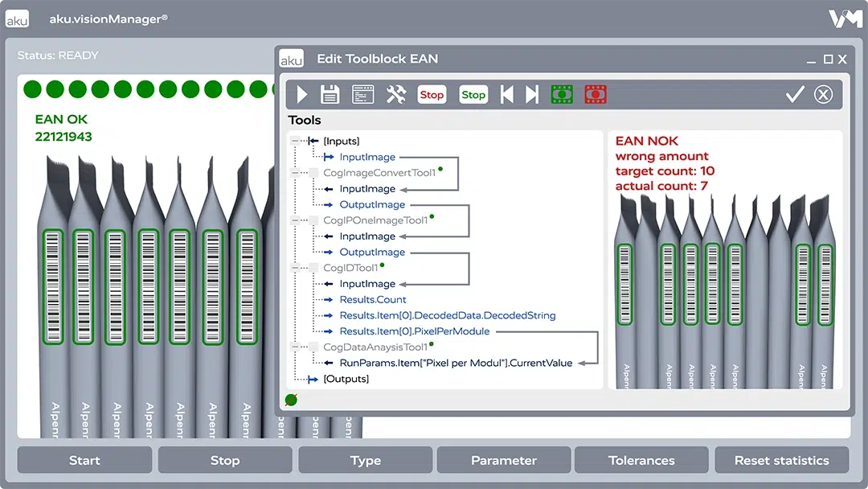The width and height of the screenshot is (868, 489).
Task: Run the toolblock with the play icon
Action: (x=302, y=95)
